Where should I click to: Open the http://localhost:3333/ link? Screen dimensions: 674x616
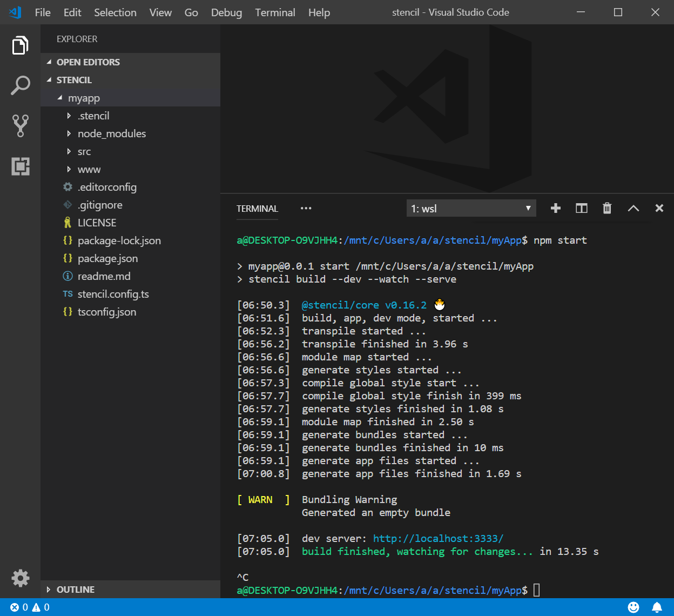[x=438, y=539]
